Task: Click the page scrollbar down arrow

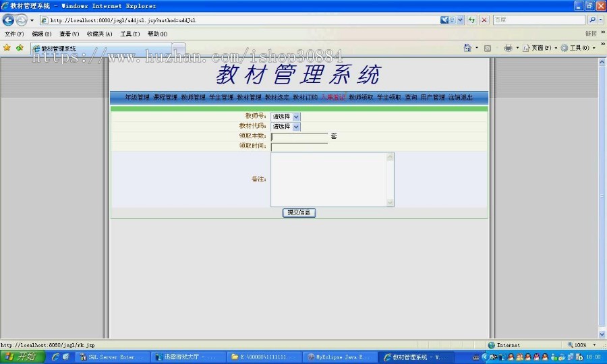Action: (x=602, y=334)
